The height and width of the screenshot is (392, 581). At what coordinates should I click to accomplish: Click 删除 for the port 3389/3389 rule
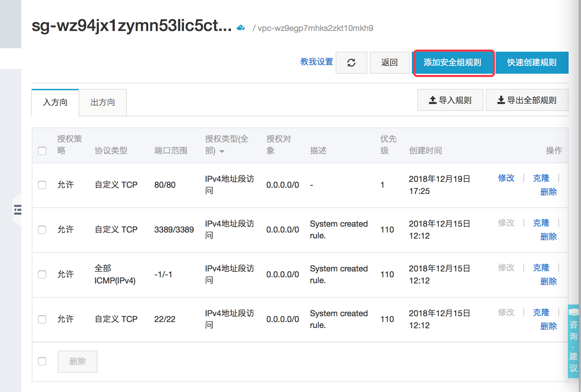click(x=548, y=237)
